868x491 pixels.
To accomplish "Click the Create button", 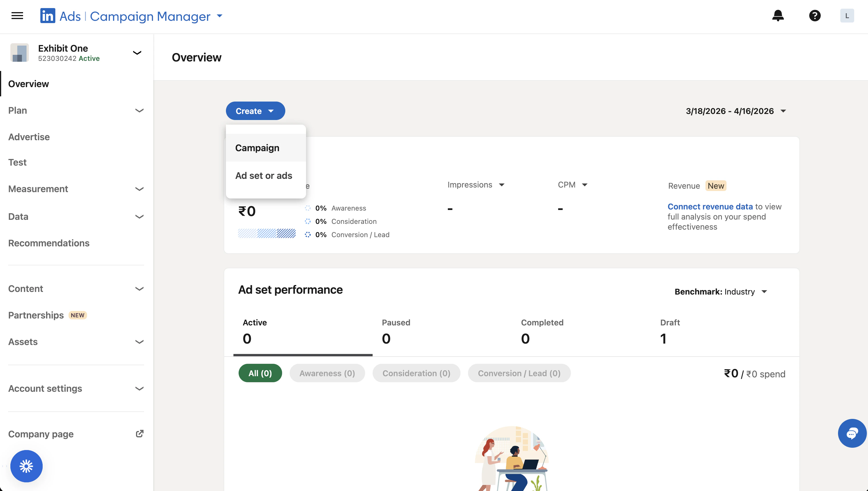I will tap(255, 111).
